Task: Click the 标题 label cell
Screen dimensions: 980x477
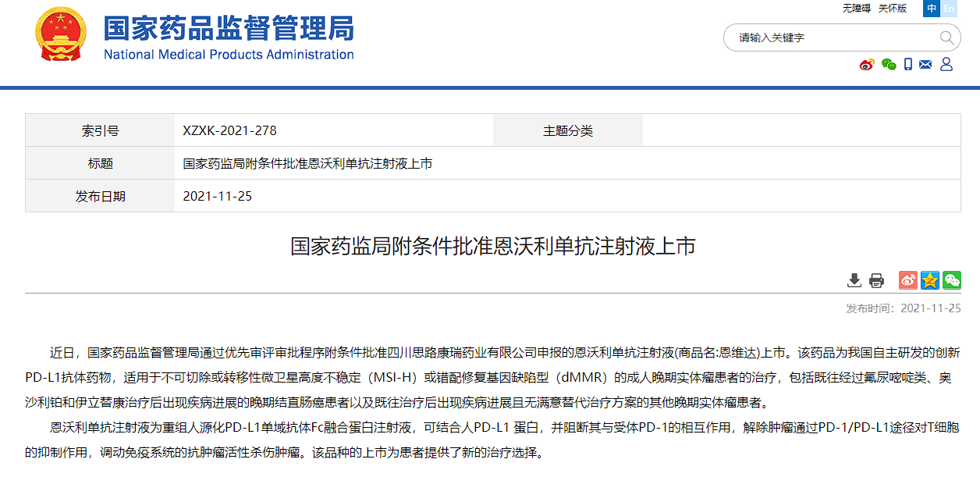Action: coord(100,164)
